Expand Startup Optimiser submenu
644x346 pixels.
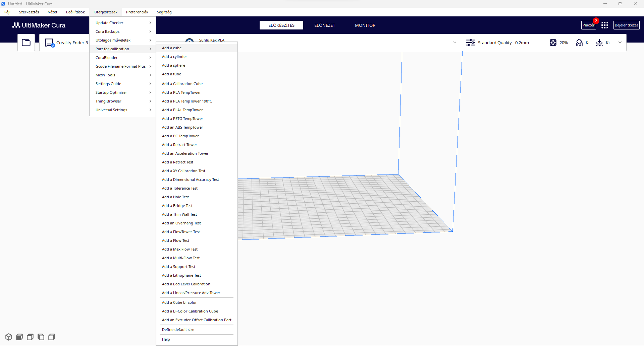click(x=123, y=92)
